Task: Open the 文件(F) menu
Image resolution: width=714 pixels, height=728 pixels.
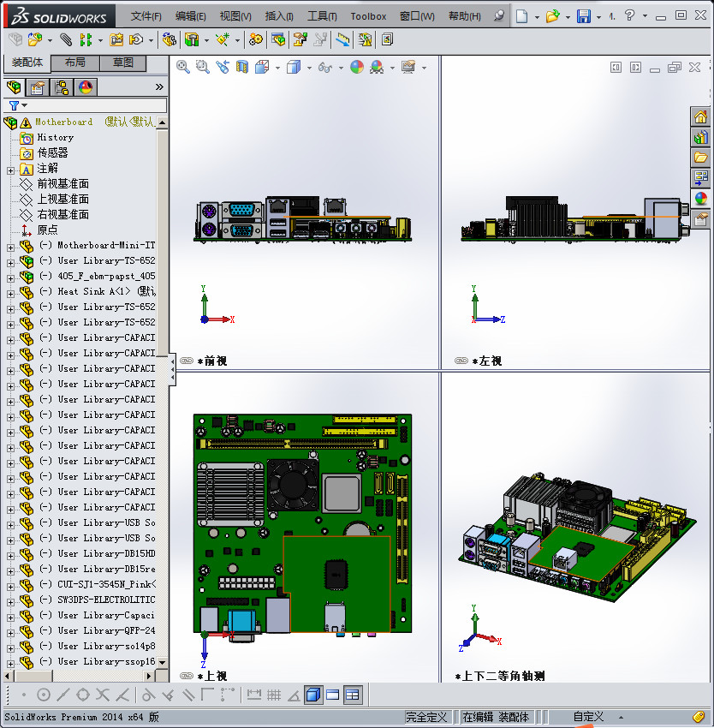Action: (x=146, y=16)
